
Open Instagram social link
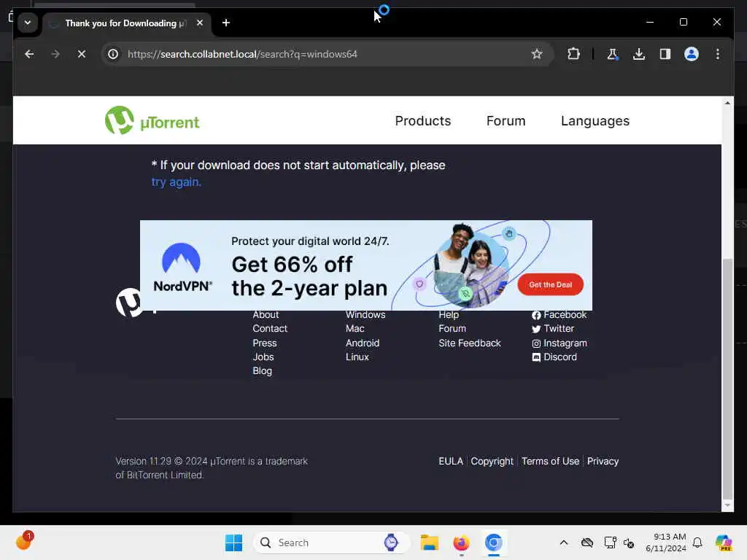560,343
